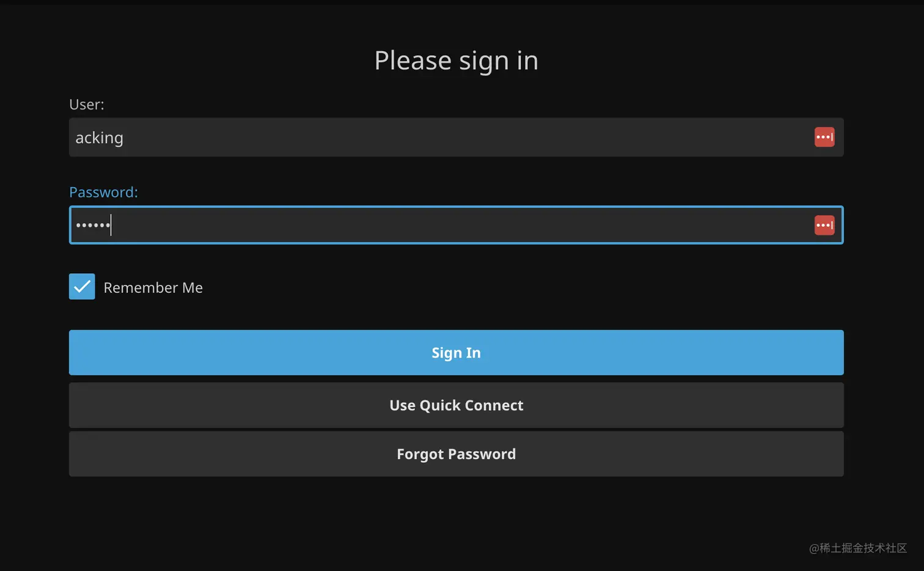
Task: Focus the Password input field
Action: (x=456, y=225)
